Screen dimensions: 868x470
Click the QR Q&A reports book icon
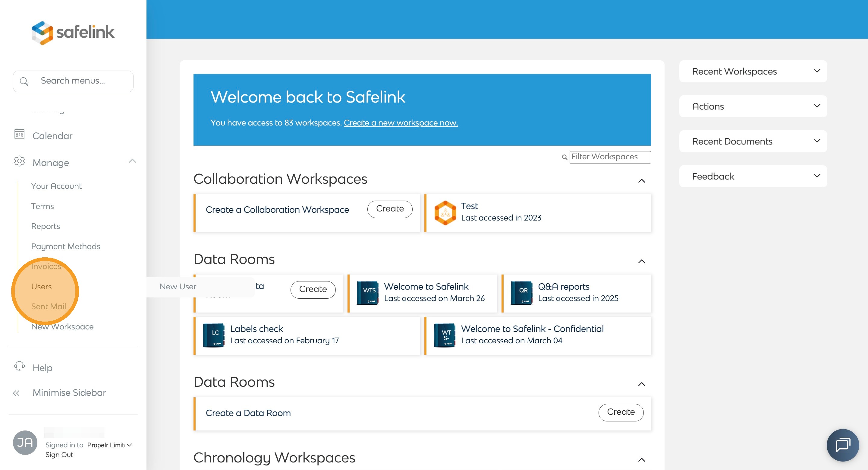pyautogui.click(x=521, y=293)
